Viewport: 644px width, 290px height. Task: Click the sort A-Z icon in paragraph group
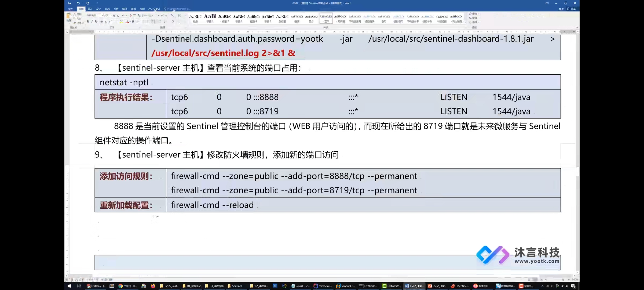click(x=180, y=16)
